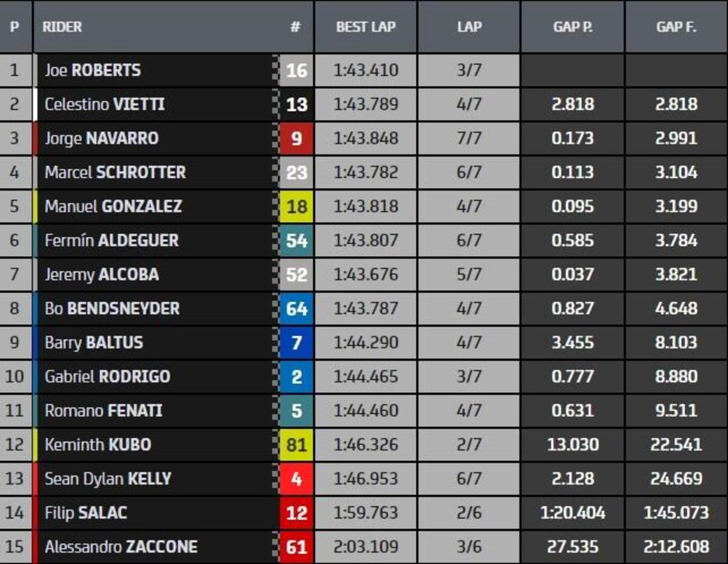Click the RIDER column header
The image size is (728, 564).
click(62, 27)
